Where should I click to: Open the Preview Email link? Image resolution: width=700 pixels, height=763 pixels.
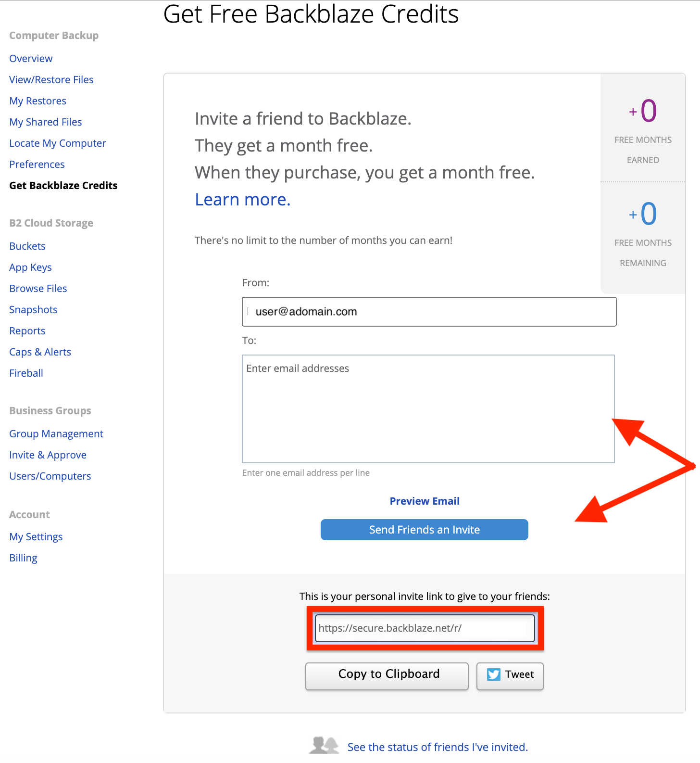(425, 501)
